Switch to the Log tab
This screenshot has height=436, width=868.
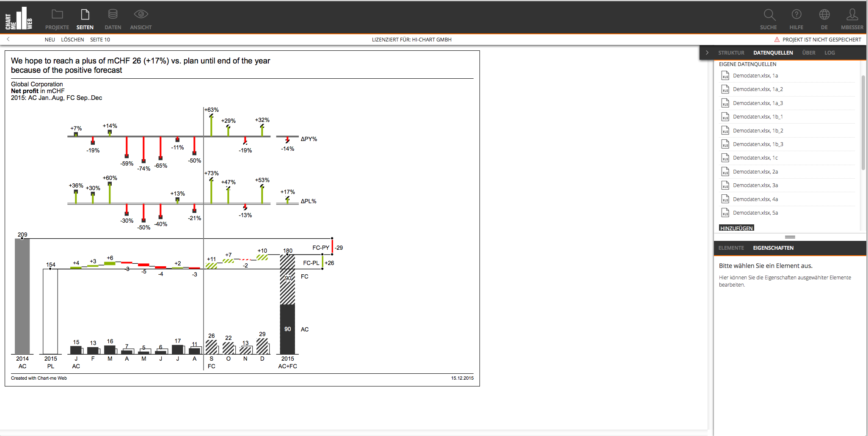point(829,52)
